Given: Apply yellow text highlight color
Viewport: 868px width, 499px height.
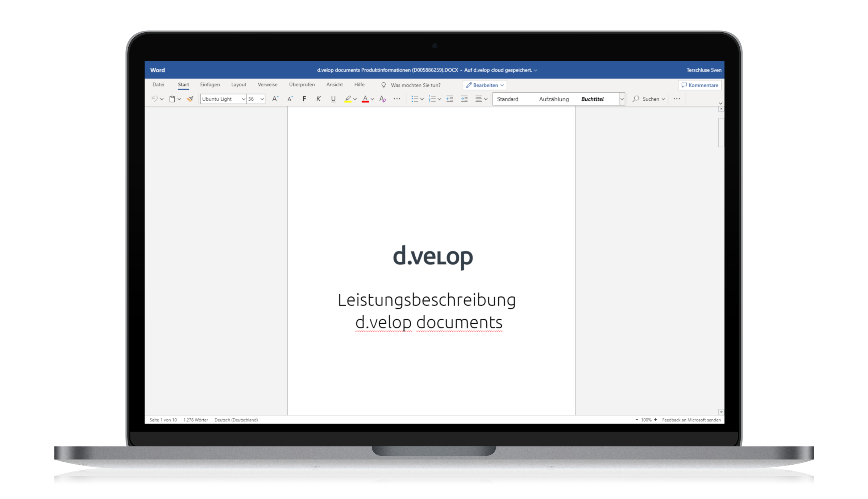Looking at the screenshot, I should tap(348, 99).
